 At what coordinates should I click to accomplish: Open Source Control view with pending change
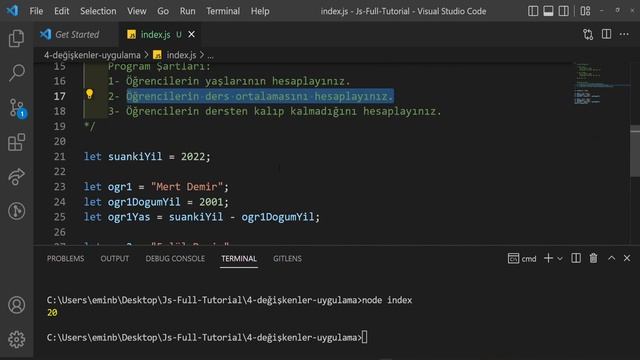[x=17, y=108]
